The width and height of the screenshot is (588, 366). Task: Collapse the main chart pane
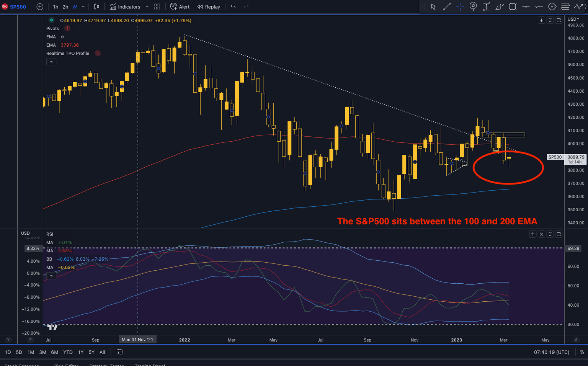click(550, 20)
